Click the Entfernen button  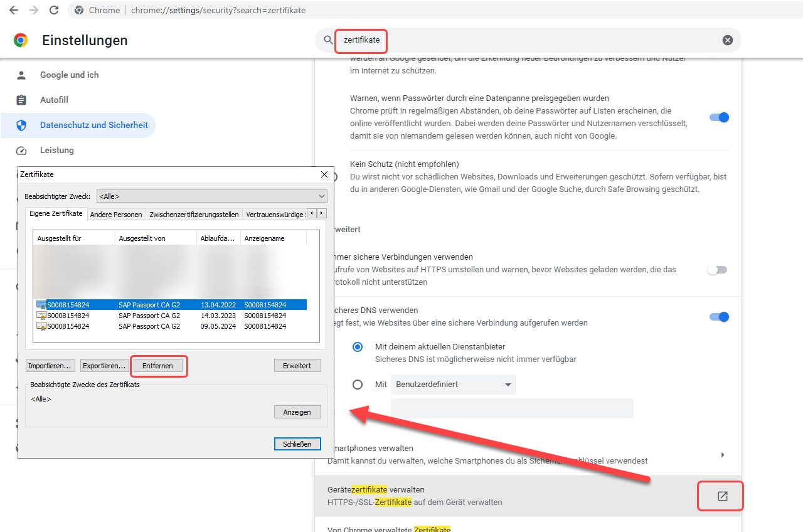(157, 366)
